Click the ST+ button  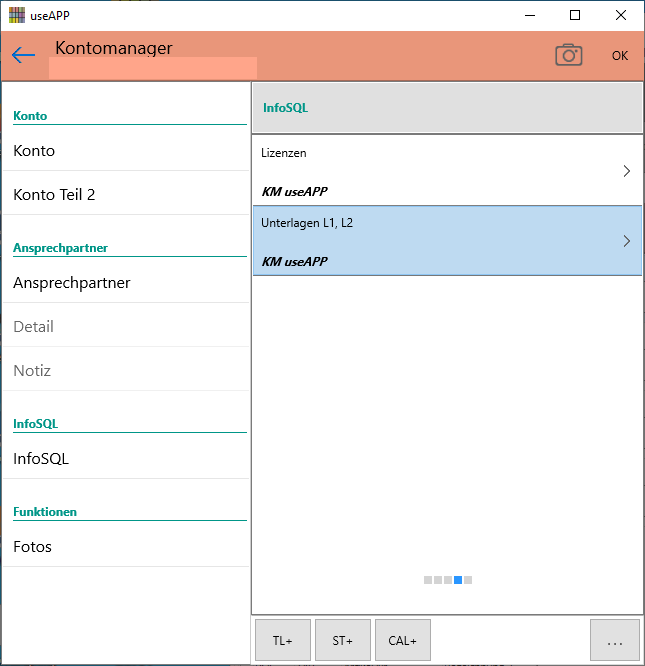(x=343, y=640)
